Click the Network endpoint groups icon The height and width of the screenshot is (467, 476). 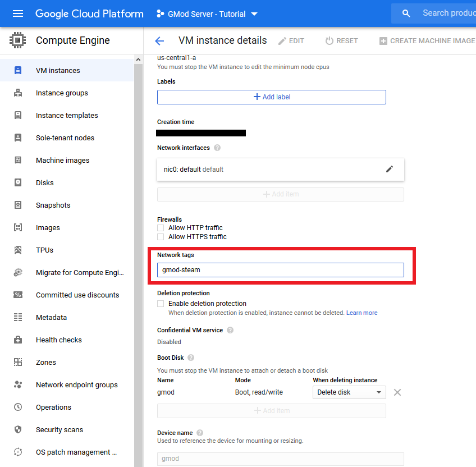click(x=18, y=384)
